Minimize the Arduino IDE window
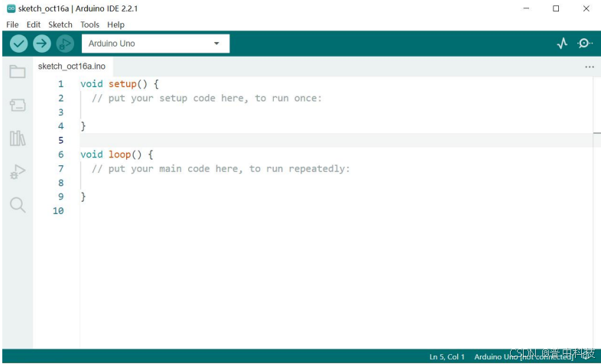 coord(526,8)
